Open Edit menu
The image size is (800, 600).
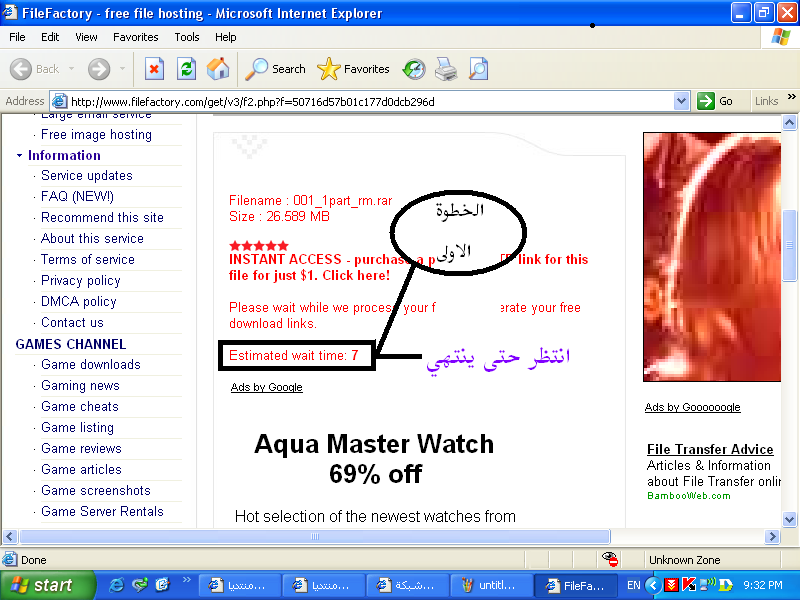click(x=50, y=37)
